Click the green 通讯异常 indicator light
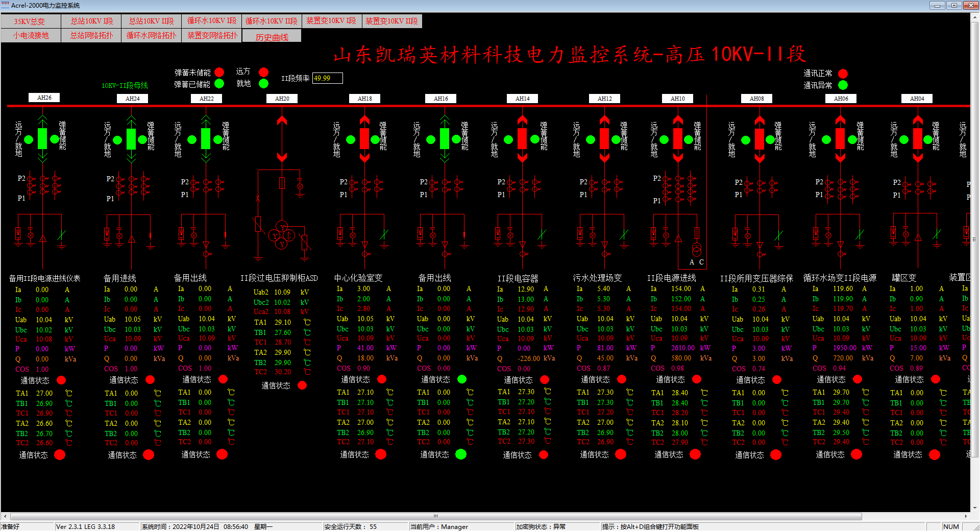 point(843,85)
